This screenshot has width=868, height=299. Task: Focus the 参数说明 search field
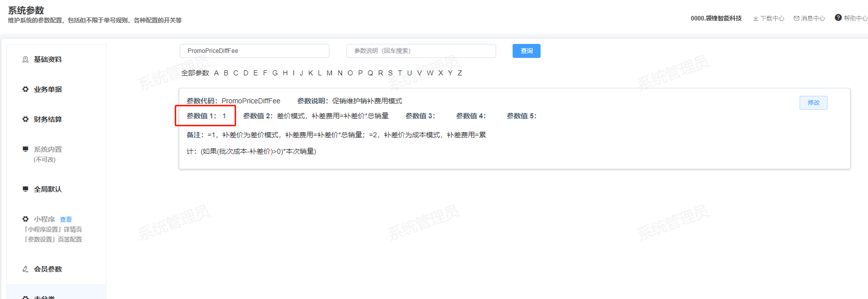[421, 51]
